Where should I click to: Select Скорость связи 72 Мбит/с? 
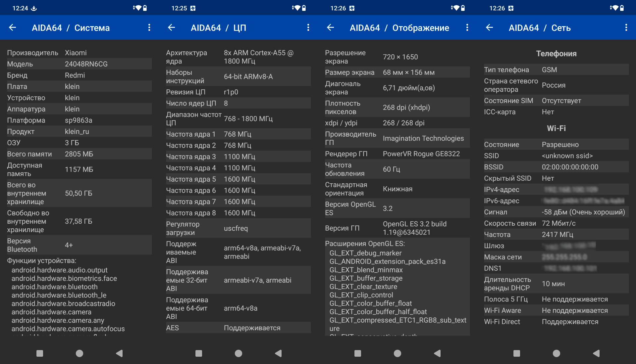[558, 223]
